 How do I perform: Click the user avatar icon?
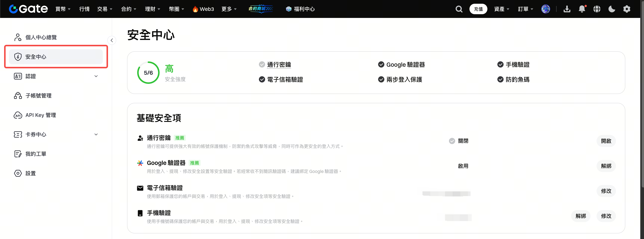[545, 9]
